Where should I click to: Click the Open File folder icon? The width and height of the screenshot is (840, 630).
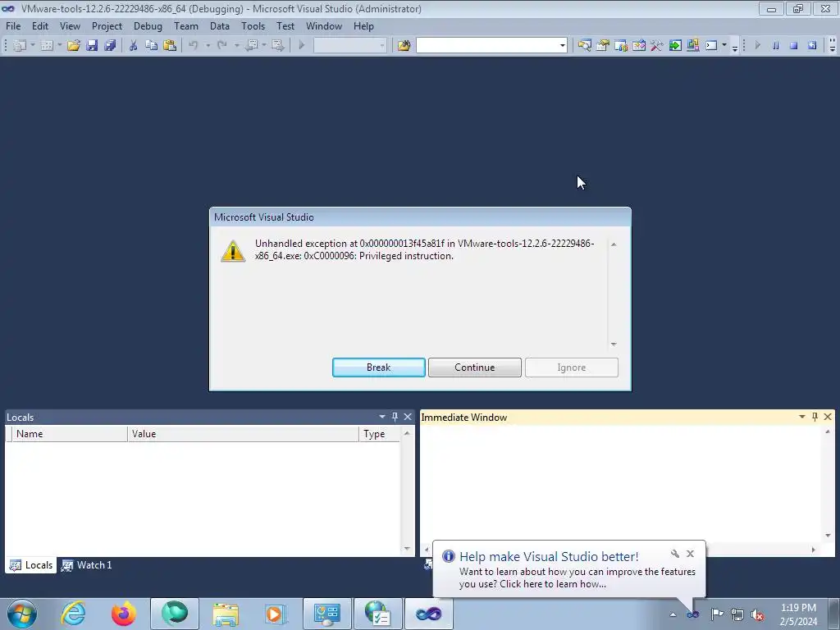pos(73,46)
